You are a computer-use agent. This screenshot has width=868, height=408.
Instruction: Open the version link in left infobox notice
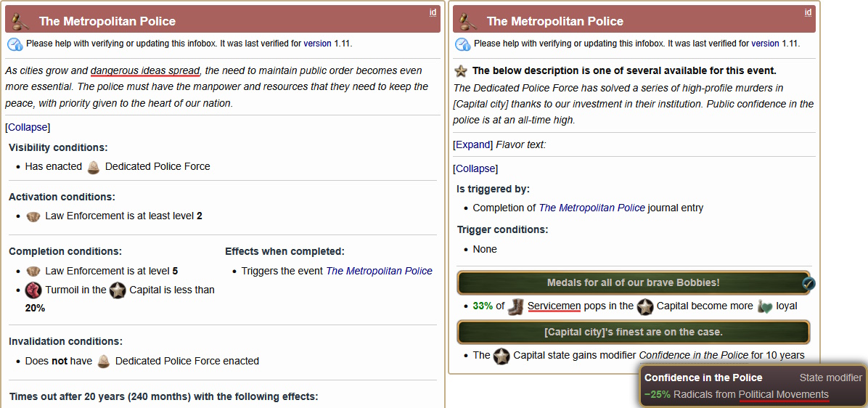click(318, 43)
